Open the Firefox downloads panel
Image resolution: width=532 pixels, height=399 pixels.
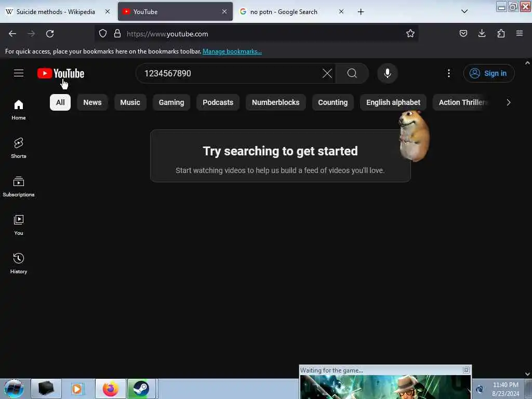tap(482, 33)
